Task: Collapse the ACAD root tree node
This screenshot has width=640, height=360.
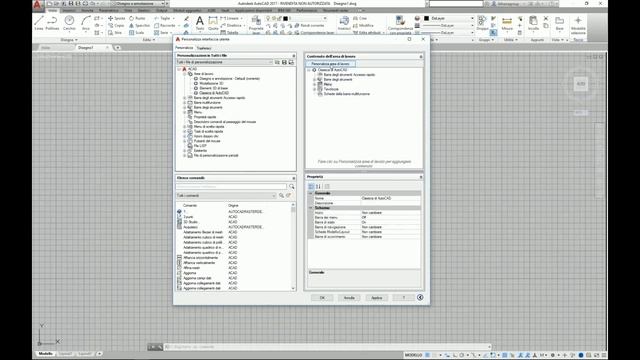Action: coord(179,69)
